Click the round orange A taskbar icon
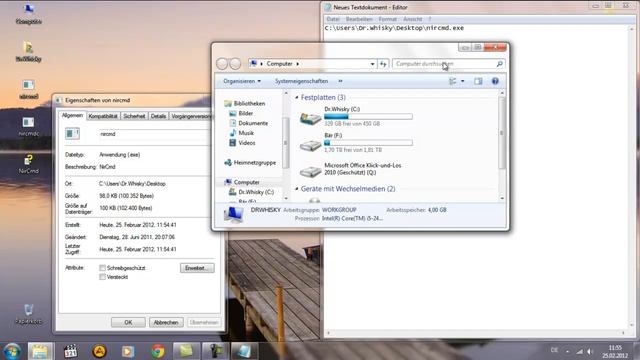 99,351
